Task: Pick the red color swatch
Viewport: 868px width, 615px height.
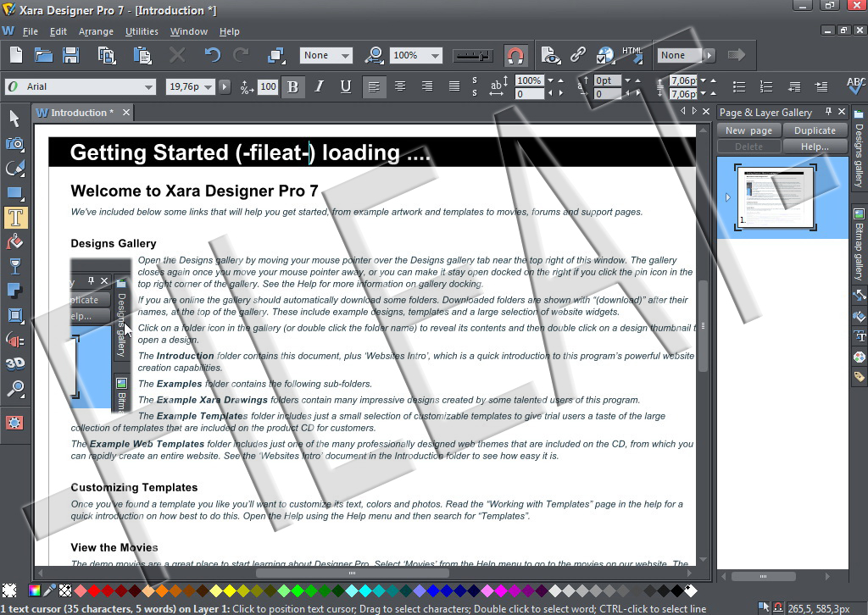Action: [x=94, y=590]
